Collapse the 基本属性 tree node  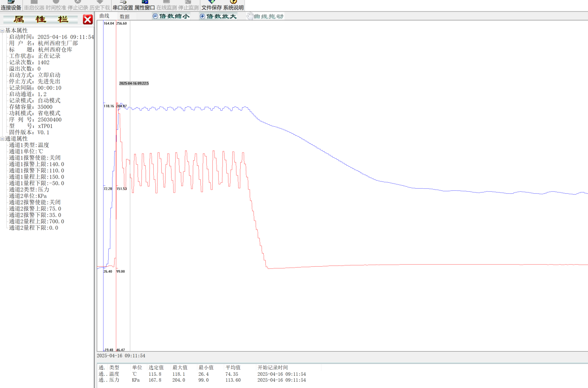coord(3,31)
